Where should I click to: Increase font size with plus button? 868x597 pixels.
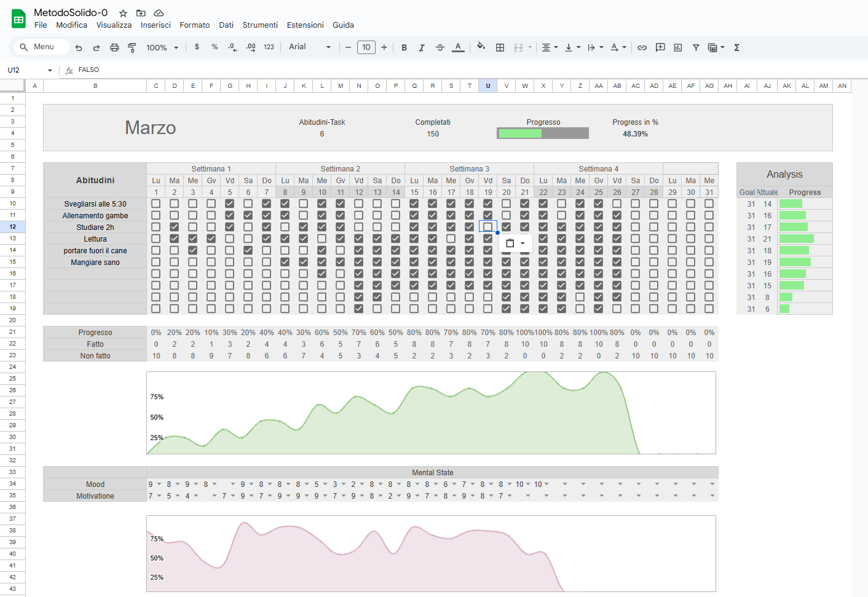[384, 47]
